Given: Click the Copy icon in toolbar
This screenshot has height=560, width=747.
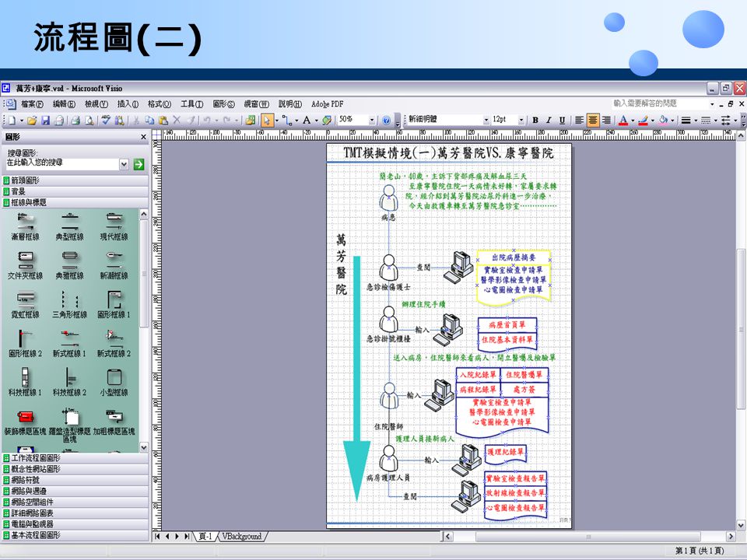Looking at the screenshot, I should (149, 121).
